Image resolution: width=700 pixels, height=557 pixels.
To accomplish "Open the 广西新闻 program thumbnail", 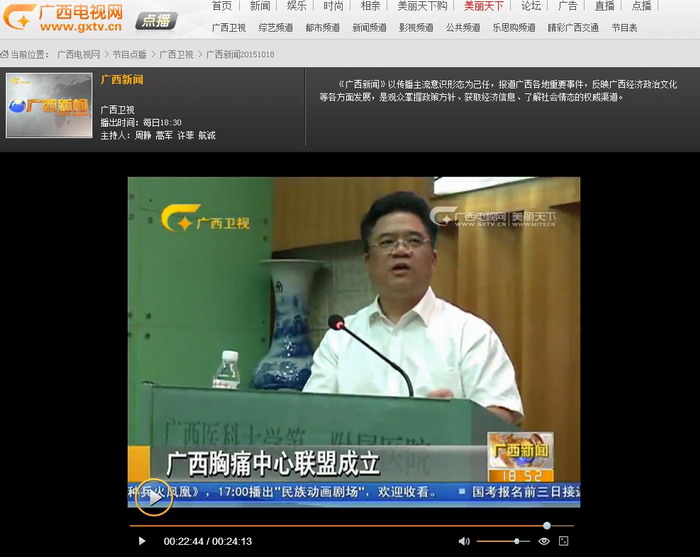I will pyautogui.click(x=49, y=105).
